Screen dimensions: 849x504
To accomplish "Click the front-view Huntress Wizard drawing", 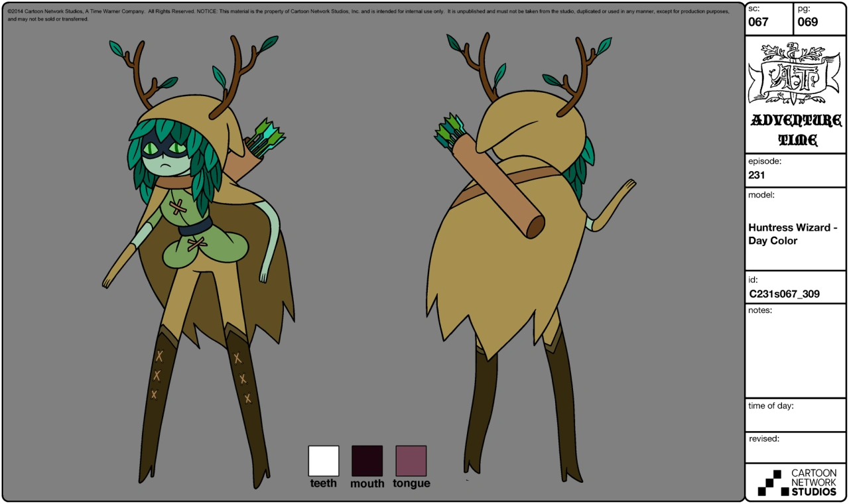I will 192,232.
